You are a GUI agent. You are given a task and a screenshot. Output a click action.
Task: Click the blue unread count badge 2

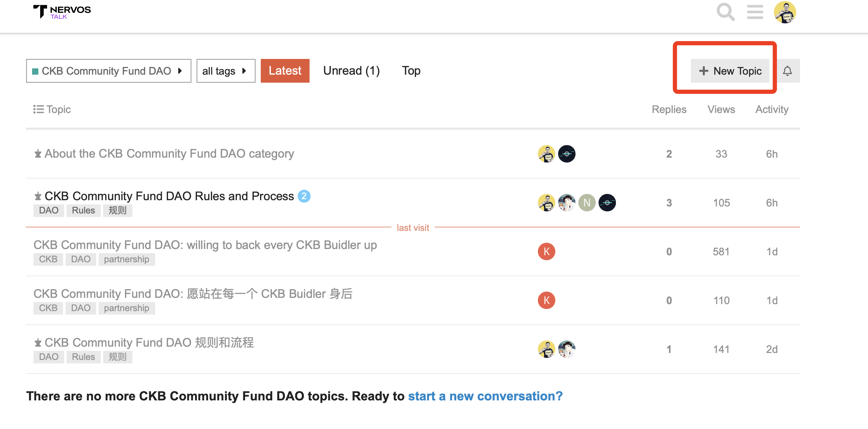[304, 196]
